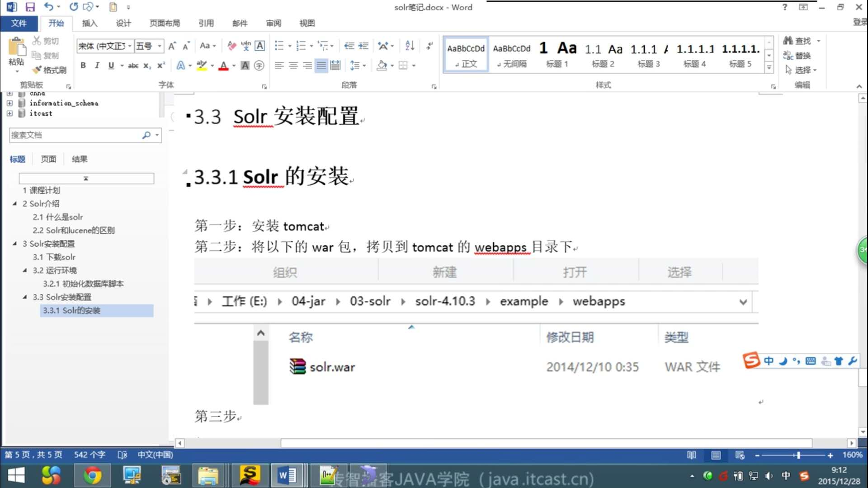Screen dimensions: 868x488
Task: Switch to the 页面布局 tab
Action: tap(165, 23)
